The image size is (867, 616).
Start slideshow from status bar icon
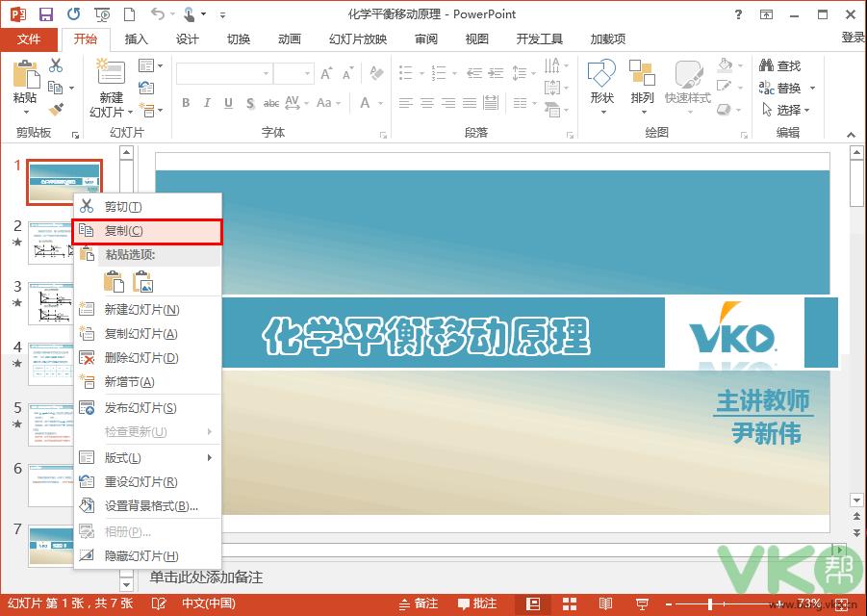[642, 603]
